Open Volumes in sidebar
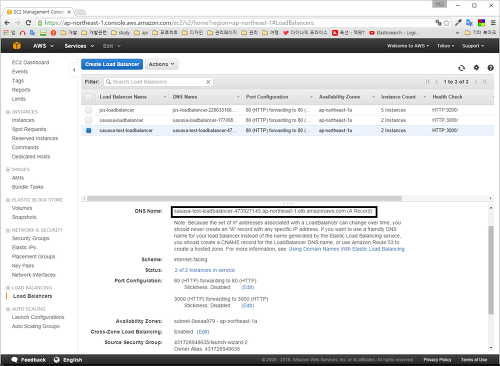This screenshot has width=500, height=366. point(22,208)
